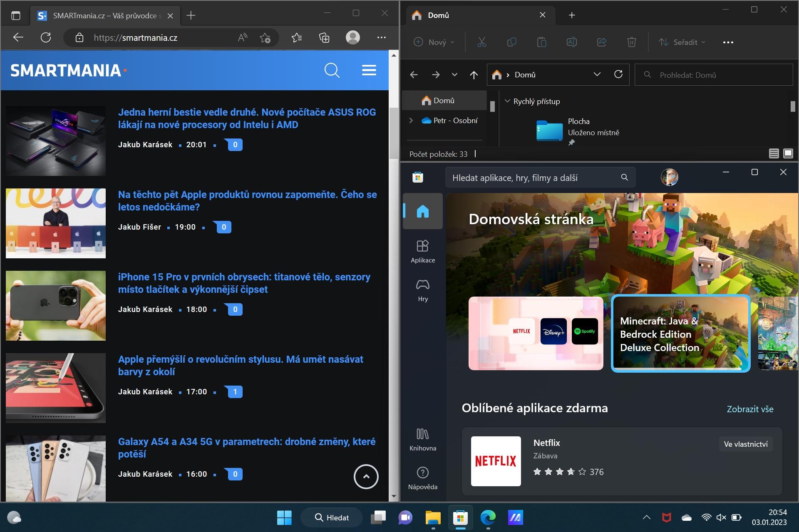Open Microsoft Store Knihovna
Image resolution: width=799 pixels, height=532 pixels.
(x=423, y=439)
